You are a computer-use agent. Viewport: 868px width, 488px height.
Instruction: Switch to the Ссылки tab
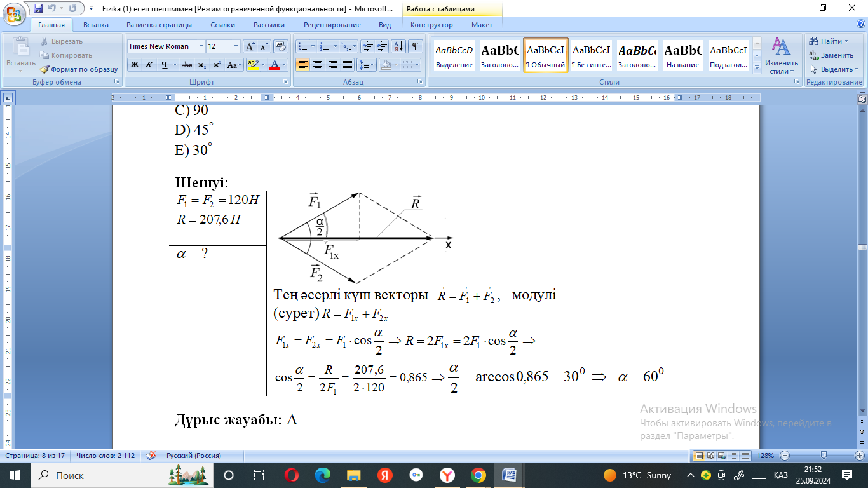(222, 25)
